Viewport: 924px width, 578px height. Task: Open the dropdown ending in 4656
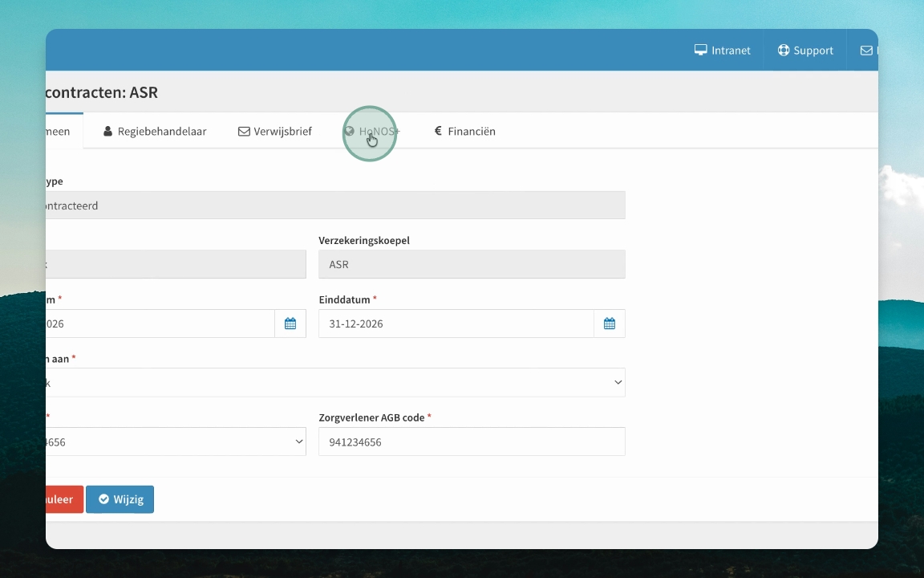click(176, 442)
